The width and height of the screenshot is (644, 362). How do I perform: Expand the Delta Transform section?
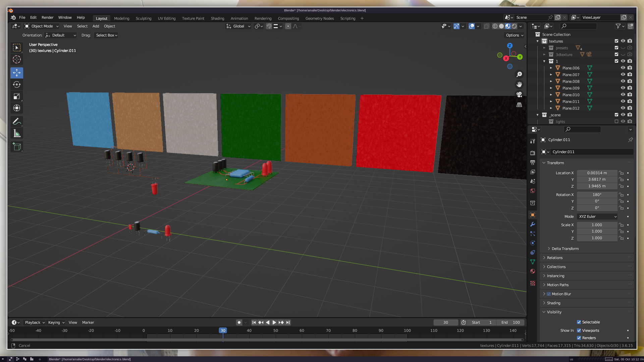point(565,249)
